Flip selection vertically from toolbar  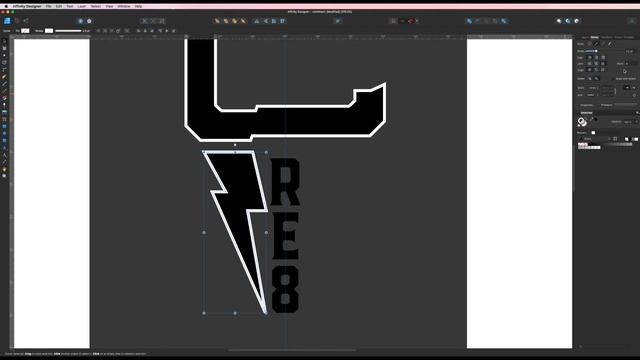[265, 21]
